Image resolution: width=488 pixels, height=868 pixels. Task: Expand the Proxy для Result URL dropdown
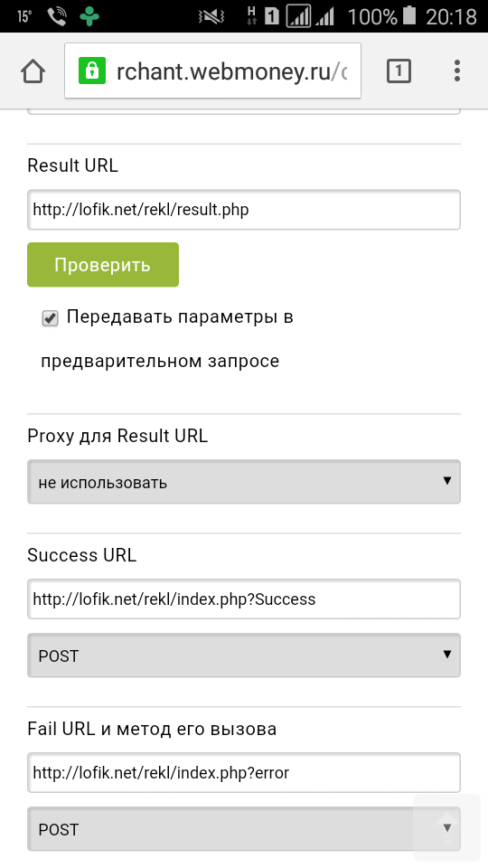243,482
